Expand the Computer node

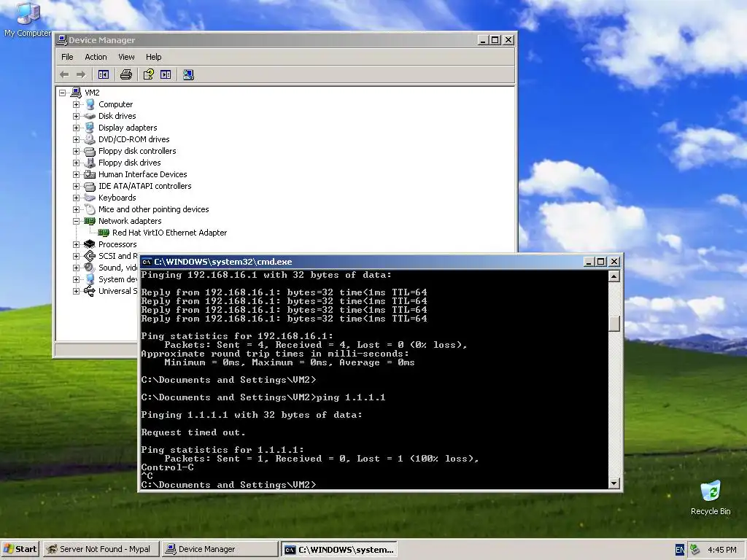tap(76, 104)
